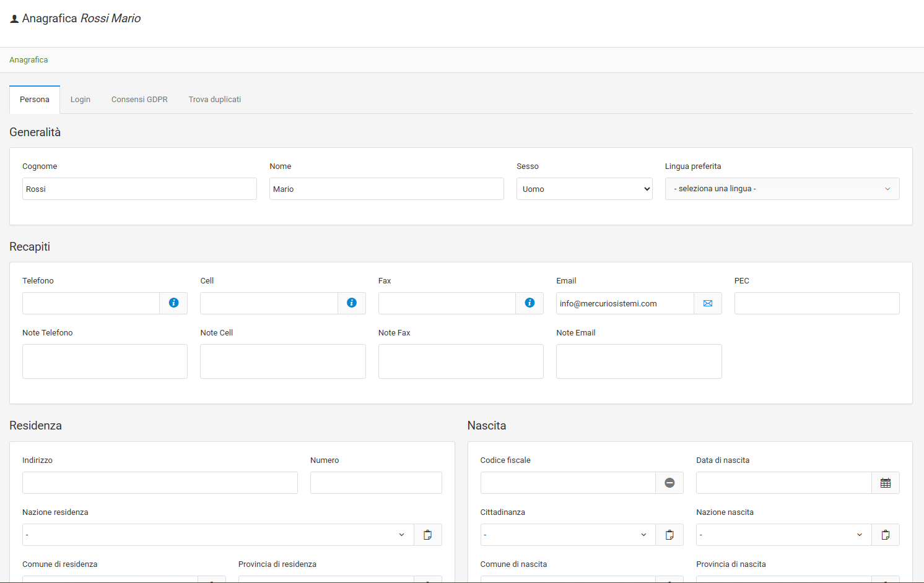Viewport: 924px width, 583px height.
Task: Focus the Cognome text field
Action: 139,189
